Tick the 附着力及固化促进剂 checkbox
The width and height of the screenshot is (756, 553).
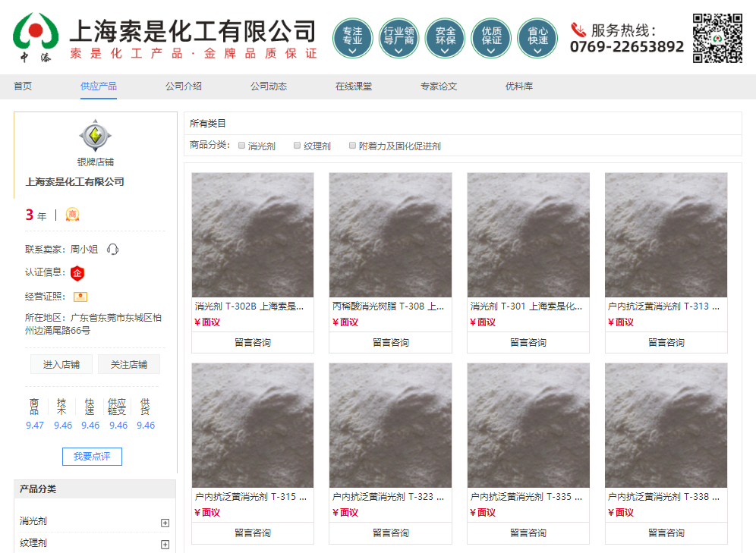[x=352, y=146]
